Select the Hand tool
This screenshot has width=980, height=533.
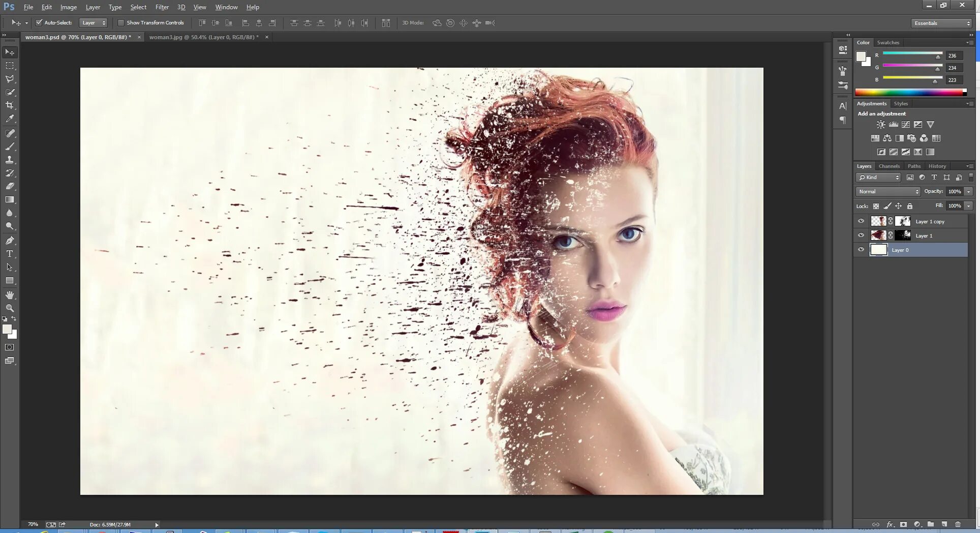[x=10, y=295]
